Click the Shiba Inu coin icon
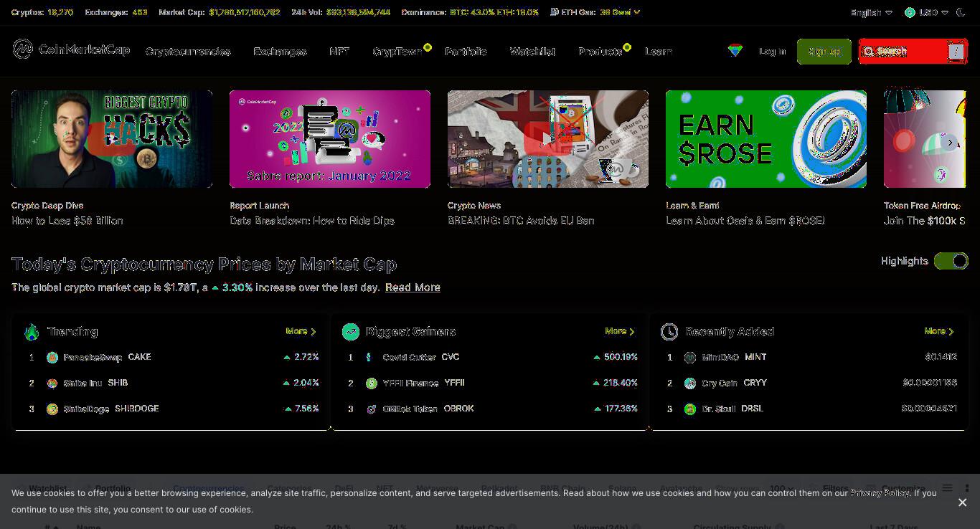 pyautogui.click(x=52, y=383)
